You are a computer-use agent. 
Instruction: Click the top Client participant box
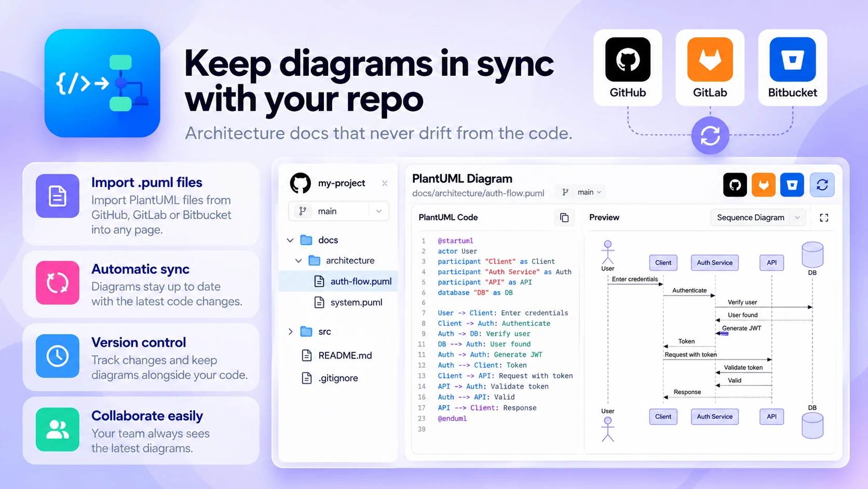click(663, 263)
